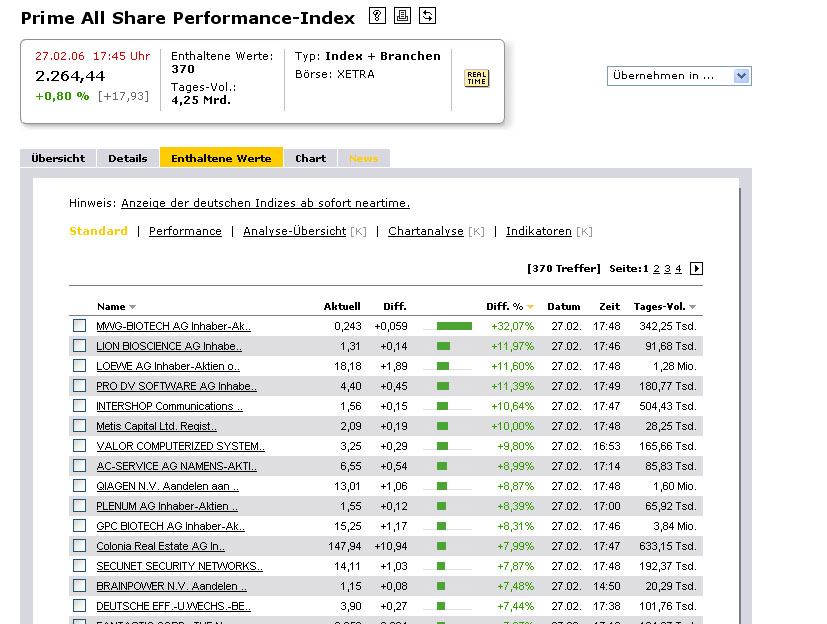Image resolution: width=827 pixels, height=624 pixels.
Task: Go to results page 2
Action: coord(656,269)
